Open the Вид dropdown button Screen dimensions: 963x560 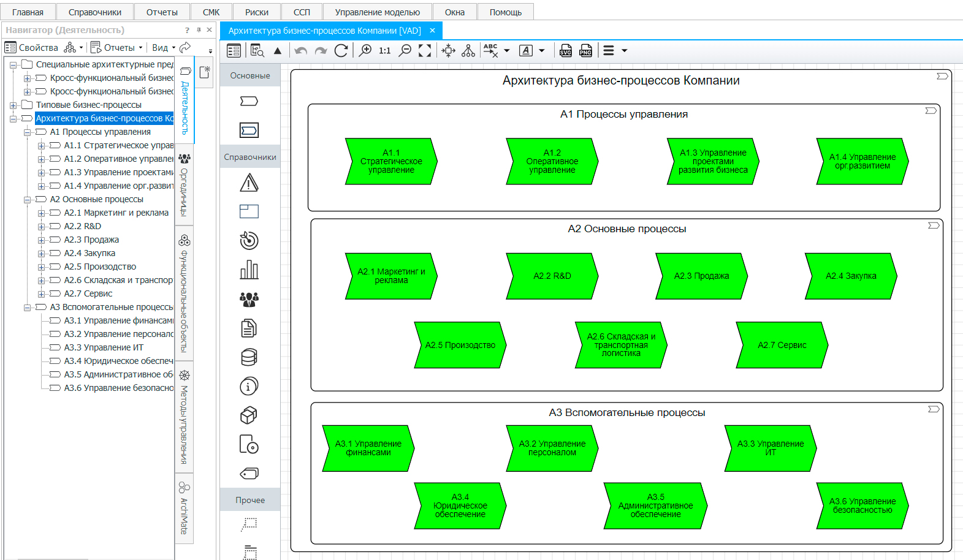(163, 48)
